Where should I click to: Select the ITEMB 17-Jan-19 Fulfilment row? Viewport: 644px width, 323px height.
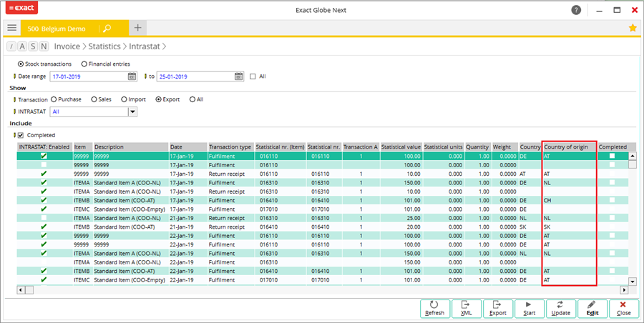[x=323, y=200]
